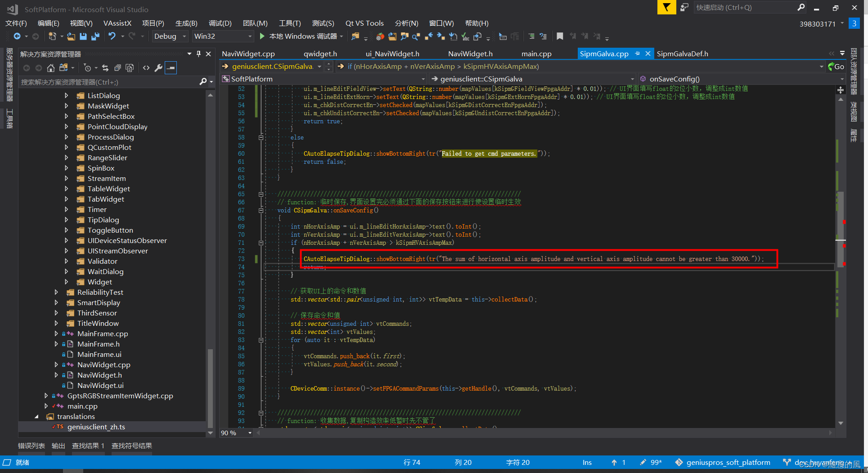
Task: Click the Go button in VA navigation bar
Action: tap(836, 67)
